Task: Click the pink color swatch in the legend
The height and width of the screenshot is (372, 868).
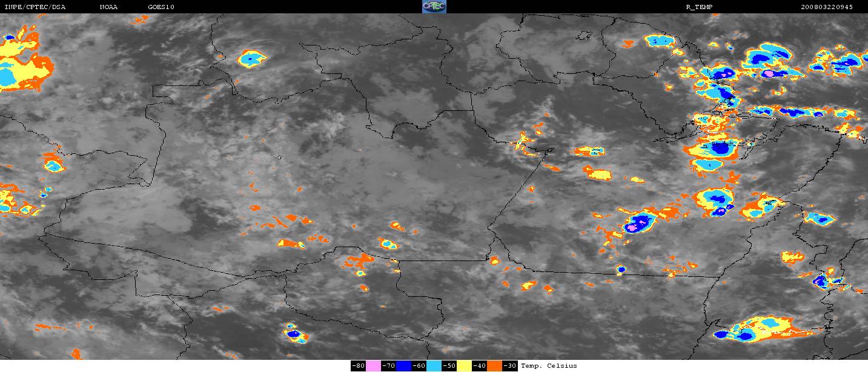Action: (x=373, y=366)
